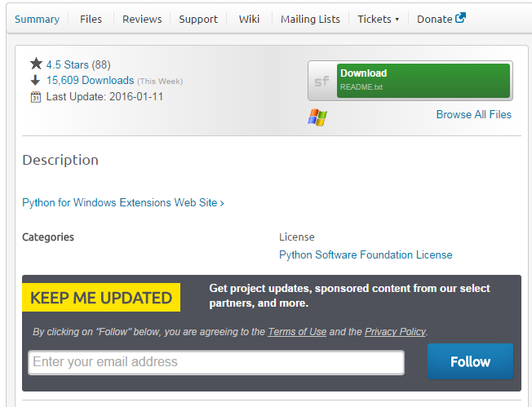Click the star rating icon
The width and height of the screenshot is (532, 407).
click(36, 64)
